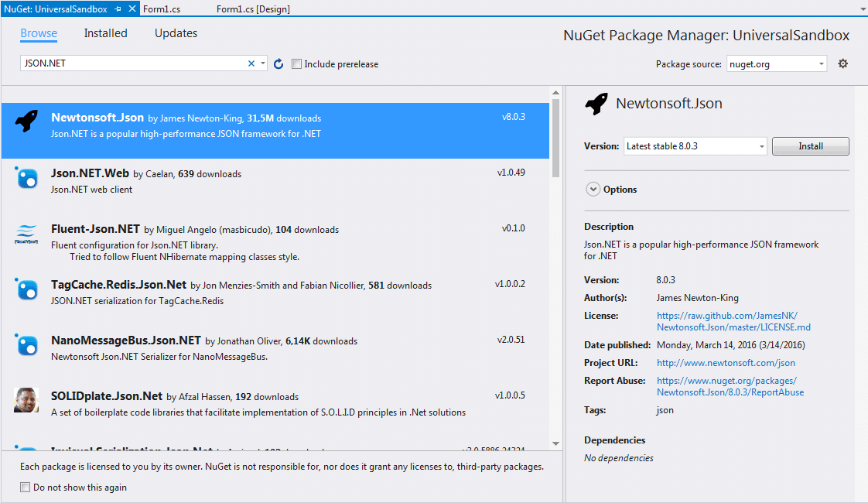The width and height of the screenshot is (868, 503).
Task: Click the package list scrollbar thumb
Action: click(x=555, y=138)
